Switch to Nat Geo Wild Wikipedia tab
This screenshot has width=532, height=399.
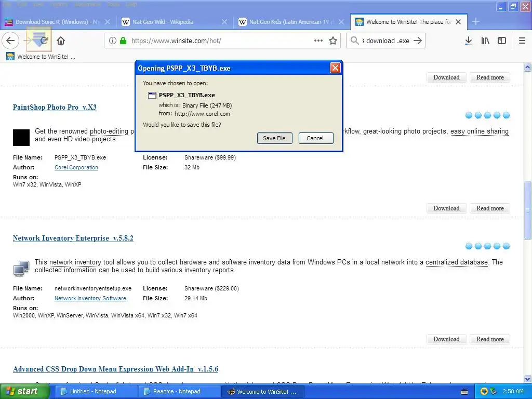pos(163,22)
